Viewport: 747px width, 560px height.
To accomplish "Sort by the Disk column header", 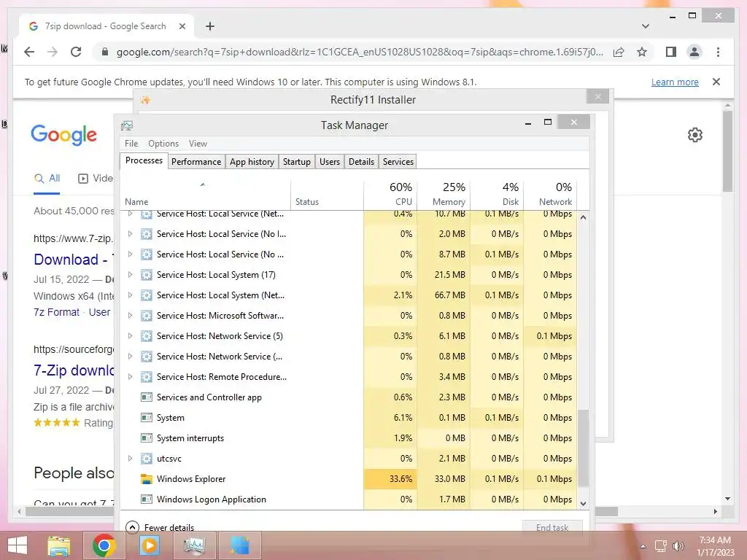I will point(497,194).
